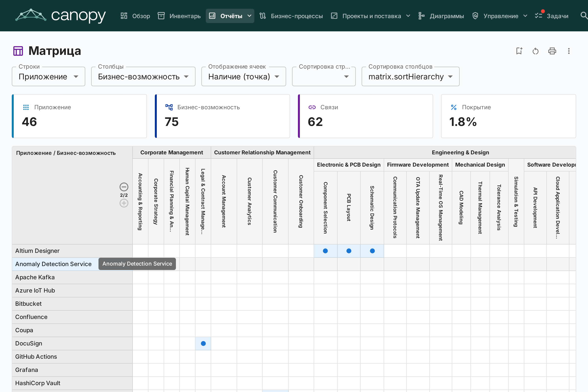Click the Simulation & Testing column header
The height and width of the screenshot is (392, 588).
point(516,201)
